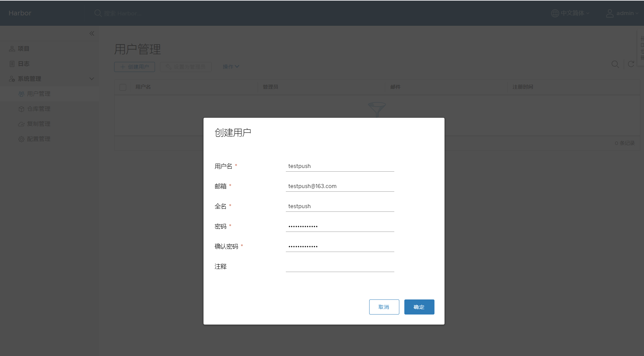
Task: Click the globe language icon
Action: coord(555,13)
